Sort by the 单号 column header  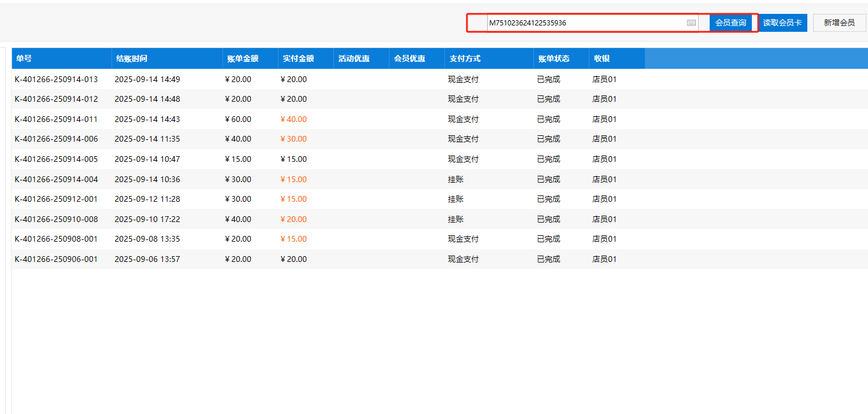(x=24, y=58)
